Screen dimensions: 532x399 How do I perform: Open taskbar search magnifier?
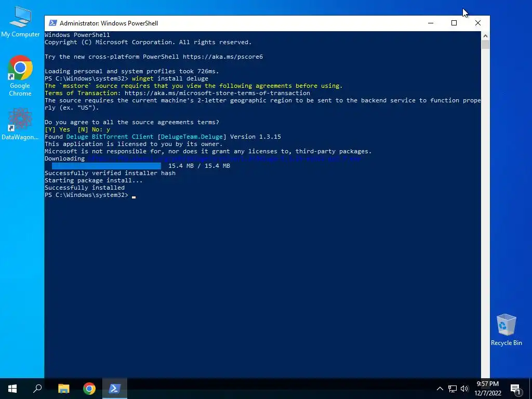click(37, 389)
